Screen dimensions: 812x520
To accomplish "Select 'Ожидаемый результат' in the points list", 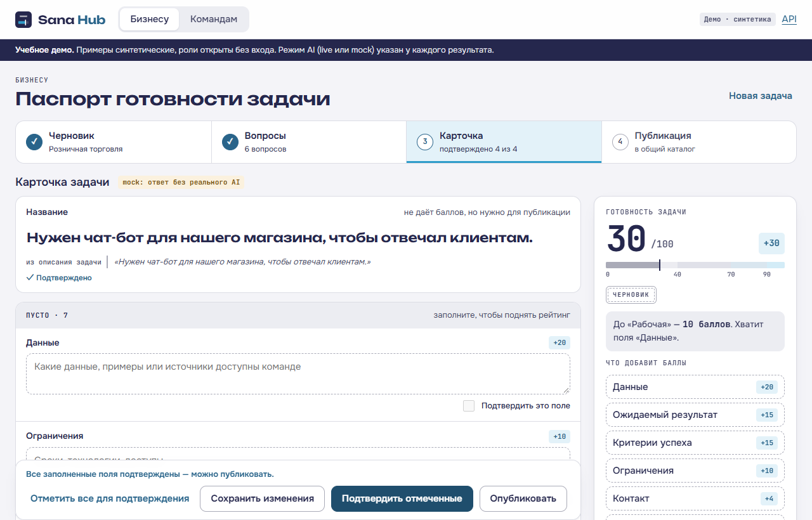I will pos(695,415).
